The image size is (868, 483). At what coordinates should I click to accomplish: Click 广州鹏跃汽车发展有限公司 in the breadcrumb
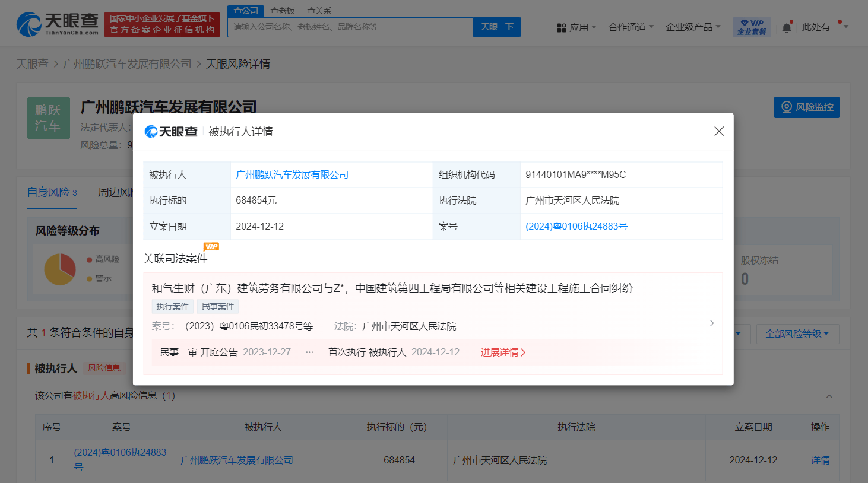pos(127,64)
